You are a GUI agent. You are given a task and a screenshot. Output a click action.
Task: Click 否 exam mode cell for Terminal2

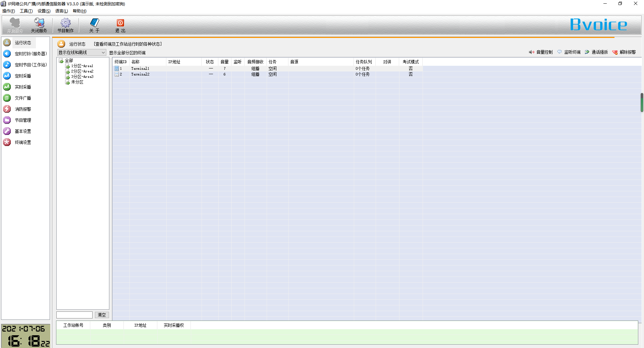411,74
